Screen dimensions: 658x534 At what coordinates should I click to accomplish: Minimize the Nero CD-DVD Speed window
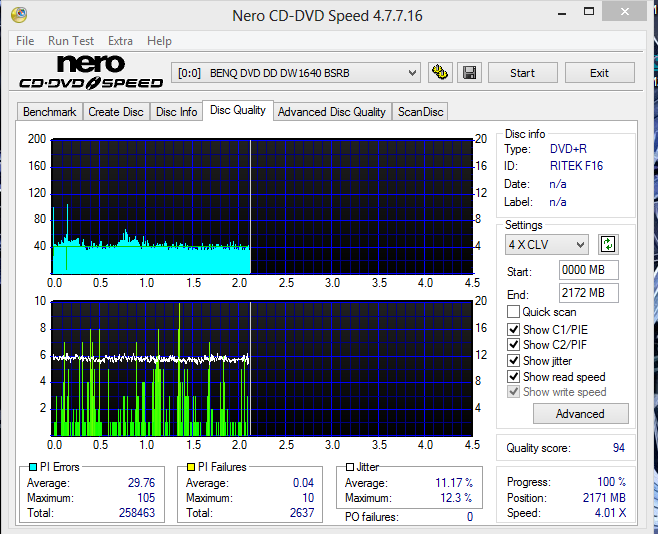pyautogui.click(x=562, y=13)
